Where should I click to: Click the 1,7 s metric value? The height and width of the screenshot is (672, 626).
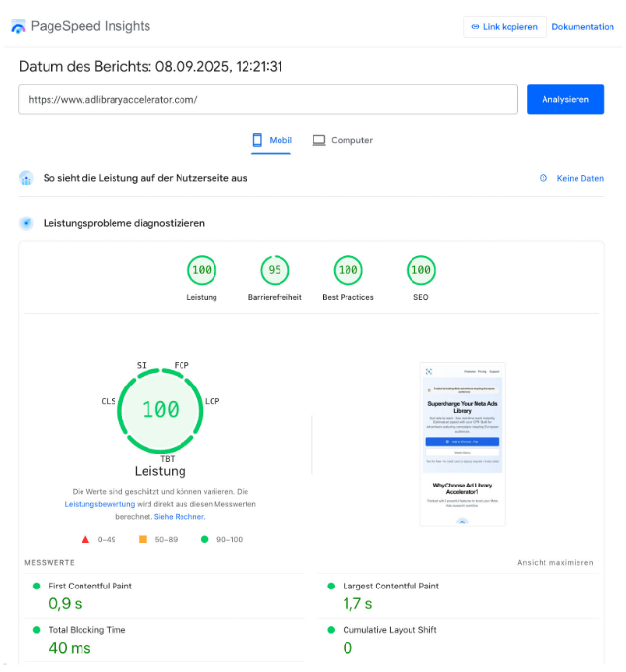coord(357,604)
